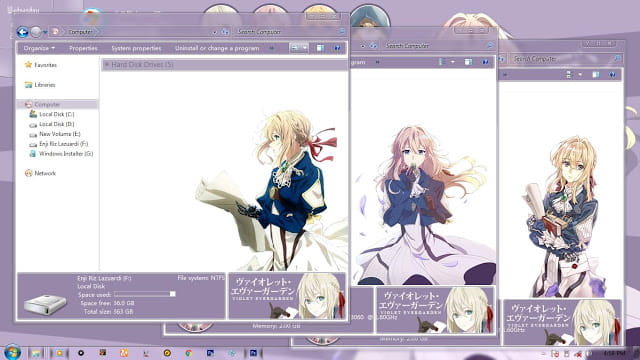Click the Change your view icon in front window
Screen dimensions: 640x360
tap(295, 48)
